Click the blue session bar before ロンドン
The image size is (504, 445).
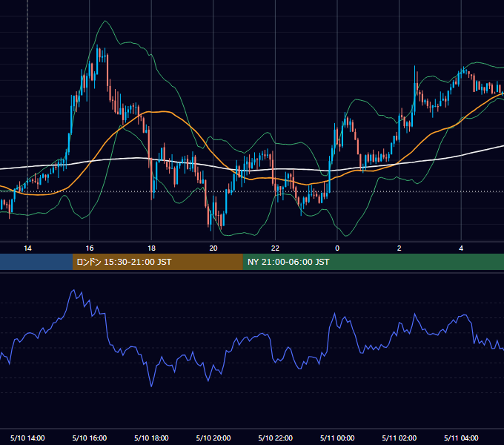[x=36, y=262]
